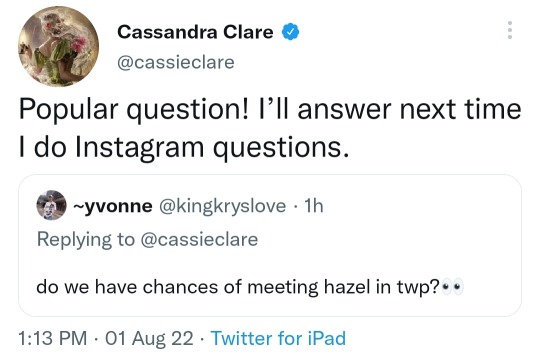Visit the @kingkryslove handle
Image resolution: width=540 pixels, height=361 pixels.
coord(222,206)
